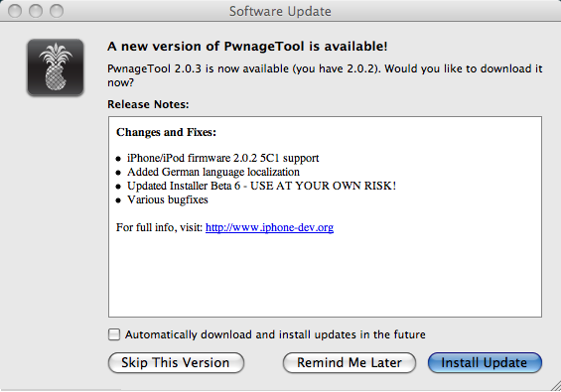Minimize the Software Update window

[x=36, y=11]
